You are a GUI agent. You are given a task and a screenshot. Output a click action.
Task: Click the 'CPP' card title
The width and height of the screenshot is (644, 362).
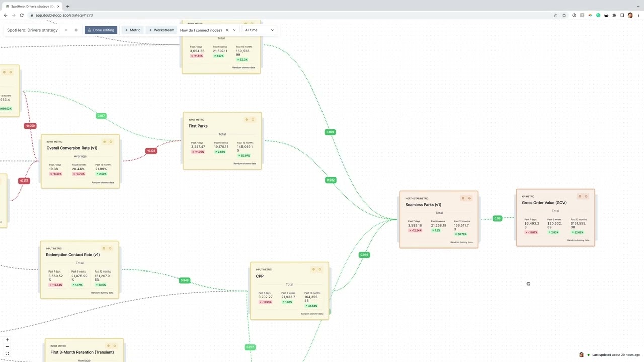(260, 276)
